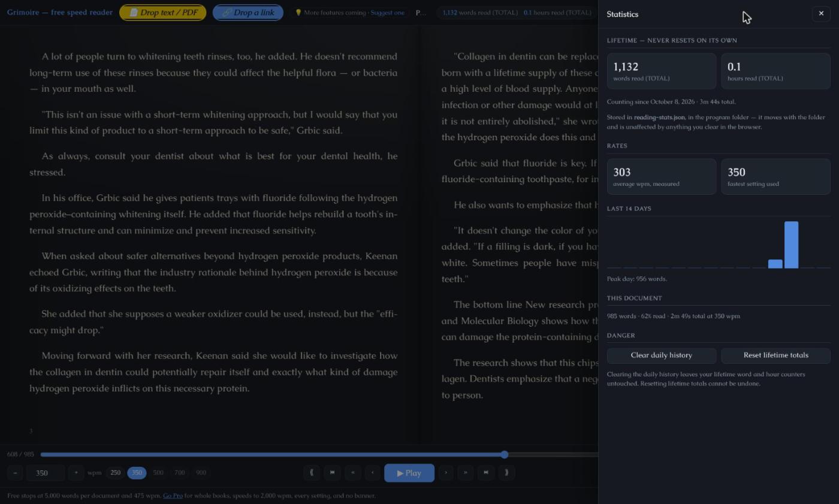The width and height of the screenshot is (839, 504).
Task: Click the "608 / 985" word position counter
Action: [21, 454]
